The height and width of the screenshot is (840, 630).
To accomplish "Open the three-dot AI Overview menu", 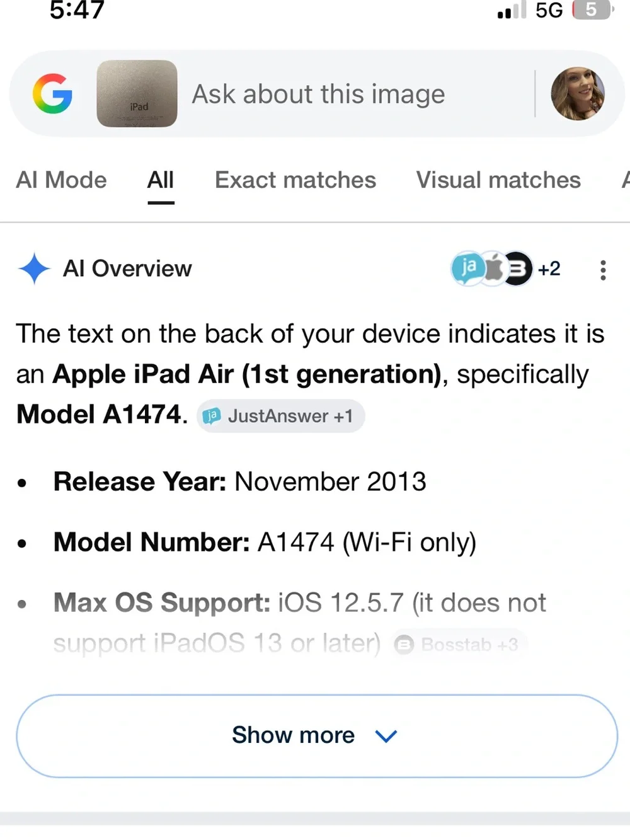I will click(x=603, y=270).
